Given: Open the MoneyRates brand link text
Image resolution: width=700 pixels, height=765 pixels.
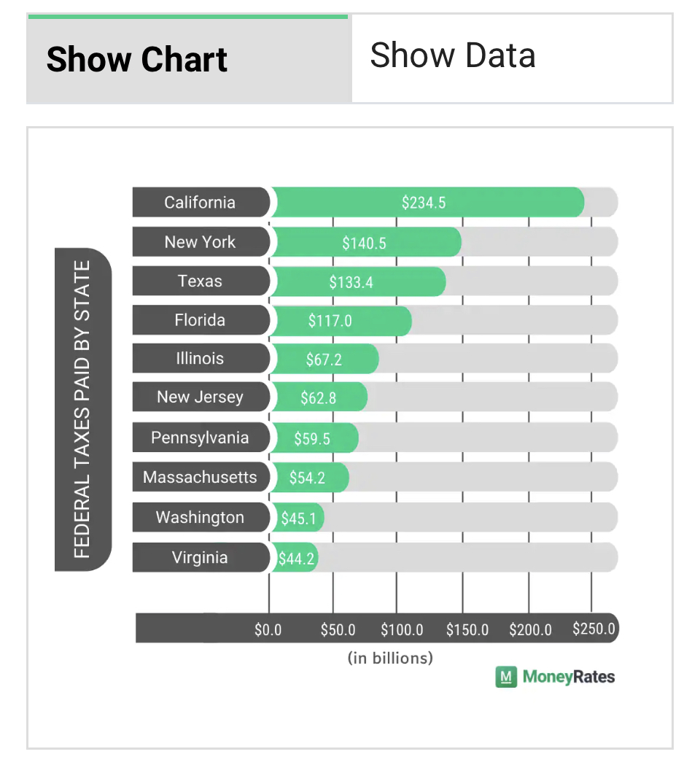Looking at the screenshot, I should pos(568,677).
